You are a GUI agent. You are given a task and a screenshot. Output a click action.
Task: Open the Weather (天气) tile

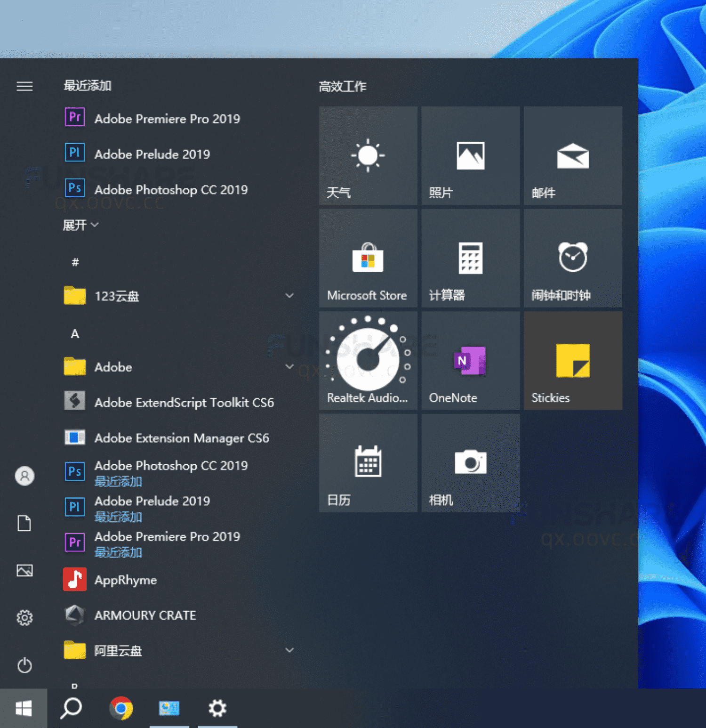point(368,155)
